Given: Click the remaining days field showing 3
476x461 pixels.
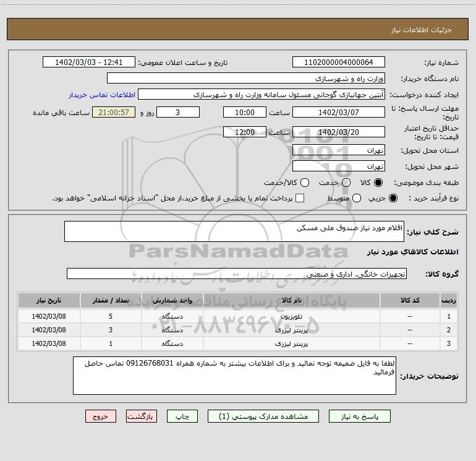Looking at the screenshot, I should 178,113.
